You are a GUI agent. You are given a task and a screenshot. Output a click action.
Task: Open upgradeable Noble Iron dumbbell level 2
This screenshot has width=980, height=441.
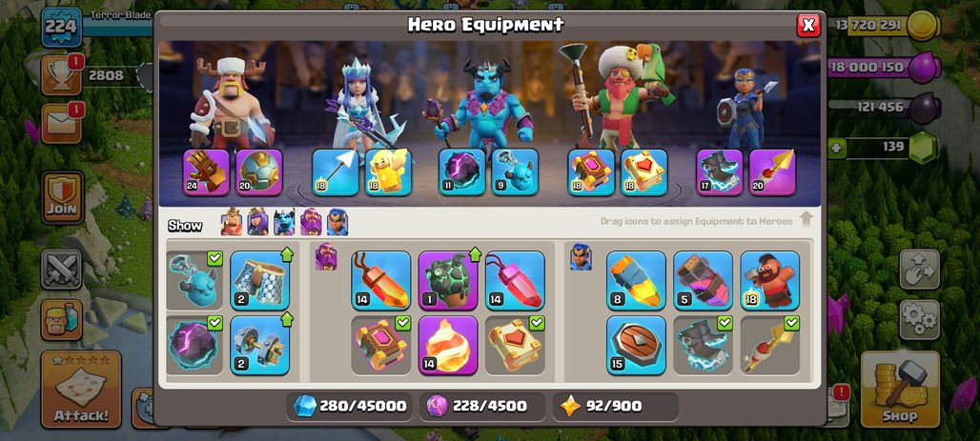click(x=260, y=346)
